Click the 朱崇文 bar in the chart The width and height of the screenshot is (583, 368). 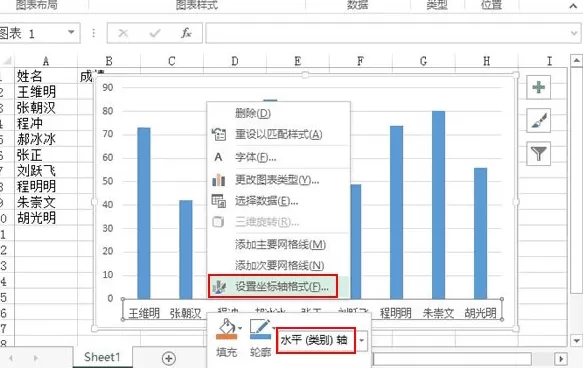pos(438,205)
